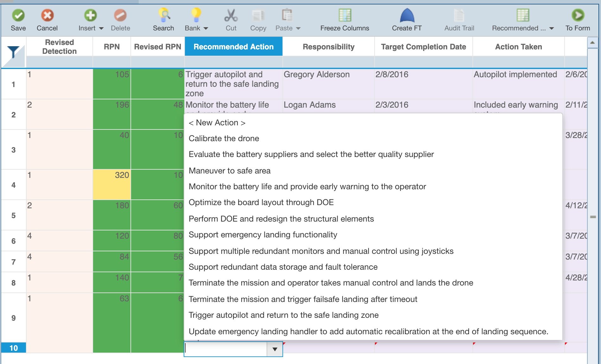Click the Audit Trail document icon
601x364 pixels.
459,15
